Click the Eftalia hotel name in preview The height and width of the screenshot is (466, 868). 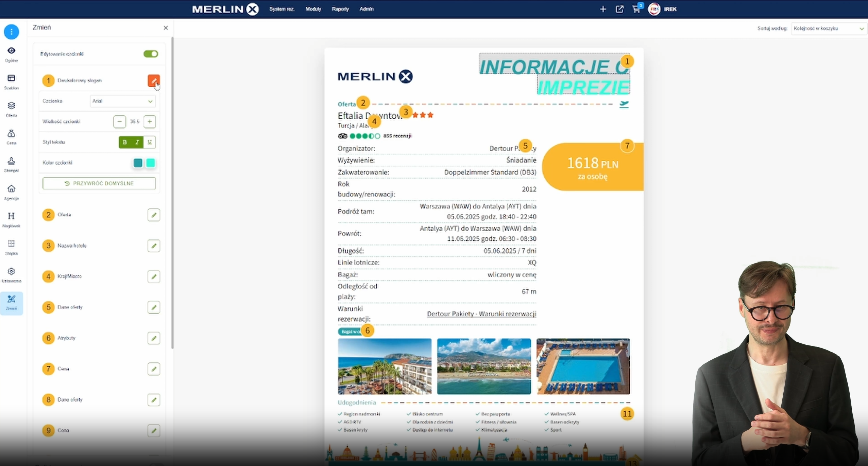[370, 116]
